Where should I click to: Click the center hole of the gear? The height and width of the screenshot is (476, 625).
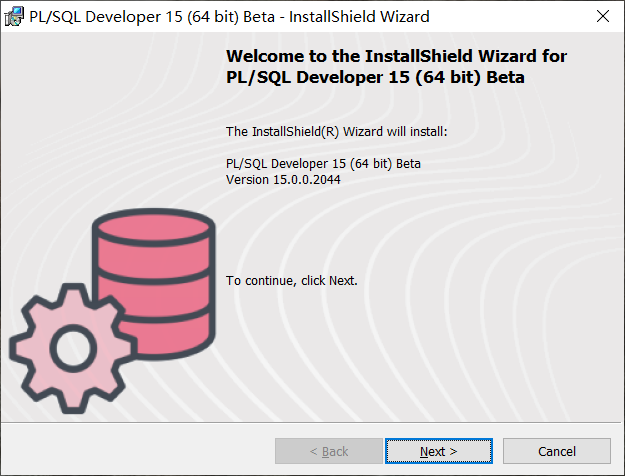[x=73, y=348]
